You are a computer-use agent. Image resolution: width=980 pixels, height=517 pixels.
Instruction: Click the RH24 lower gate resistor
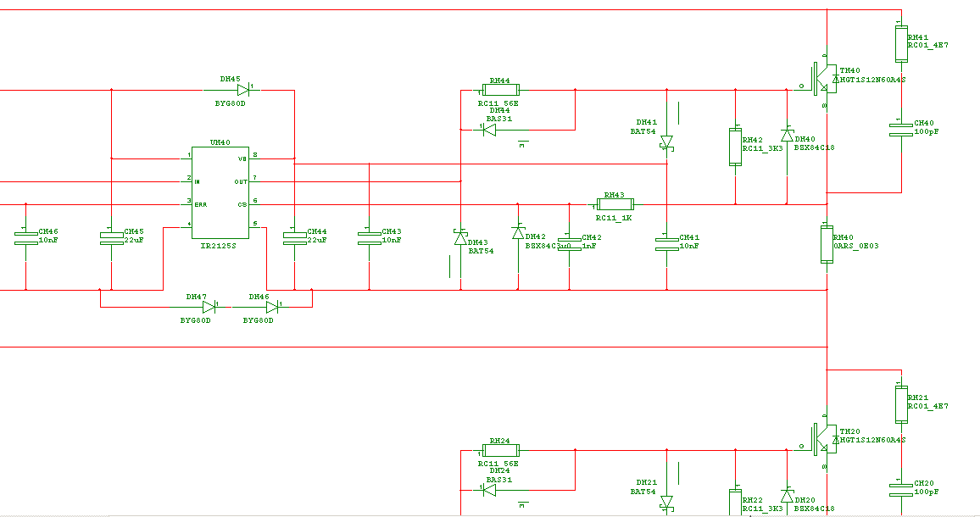pyautogui.click(x=501, y=450)
